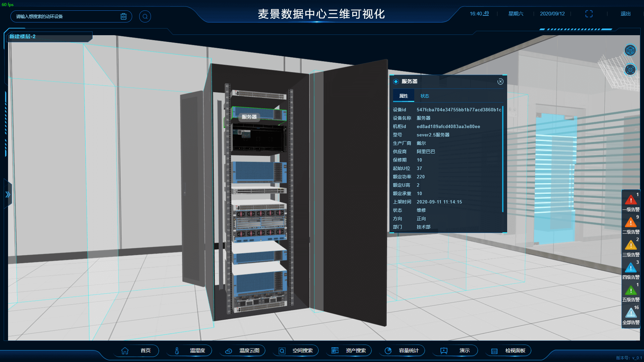Toggle green 五级告警 alarm filter
This screenshot has width=644, height=362.
coord(631,291)
